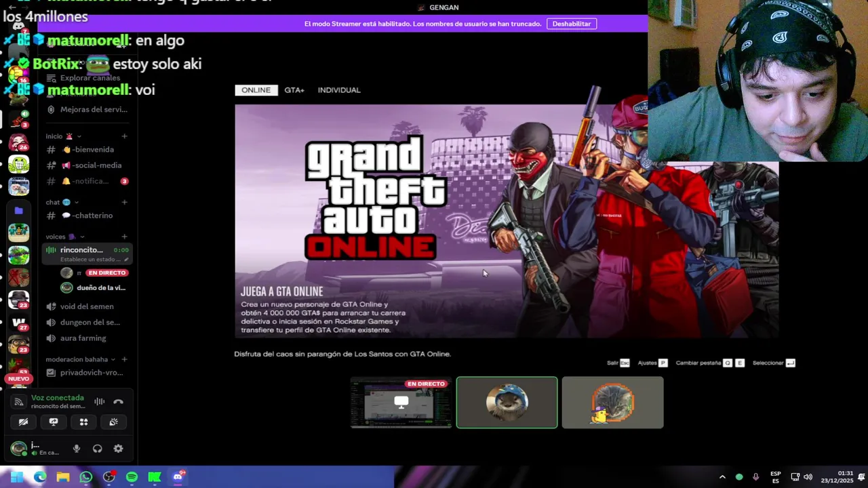Click own user avatar in panel
This screenshot has width=868, height=488.
[19, 448]
